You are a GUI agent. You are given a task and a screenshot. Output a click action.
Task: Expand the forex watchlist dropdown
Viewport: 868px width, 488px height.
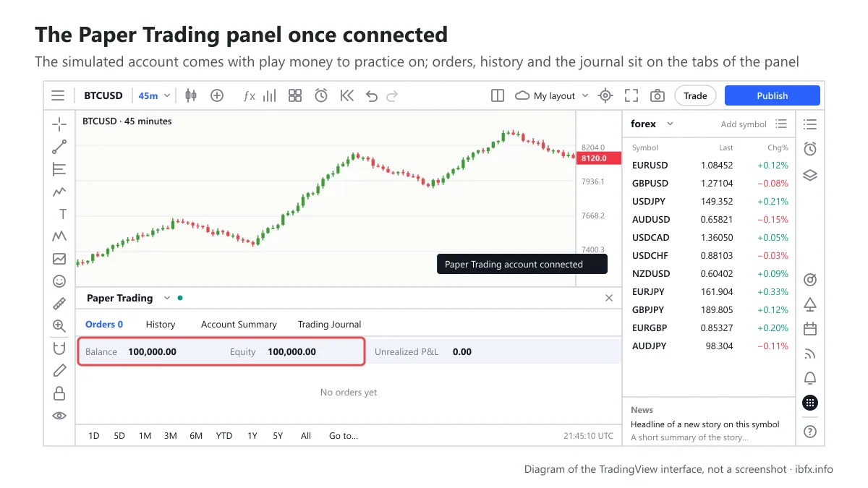click(x=670, y=124)
